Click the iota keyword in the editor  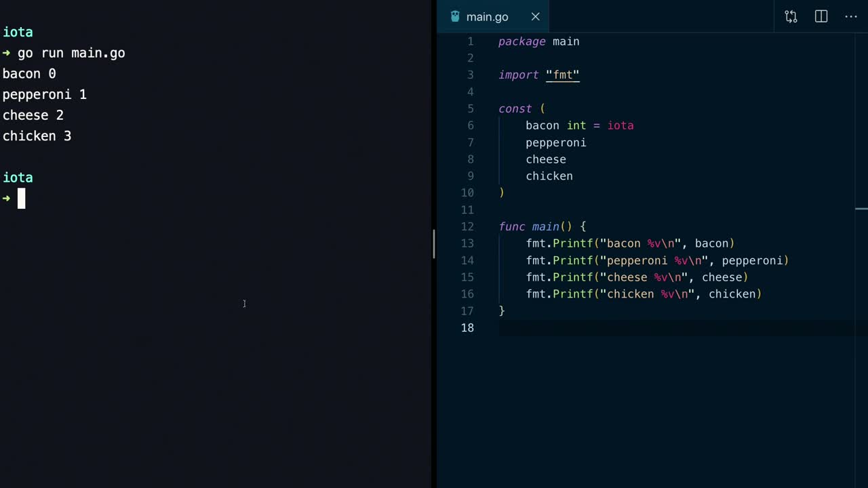[620, 125]
